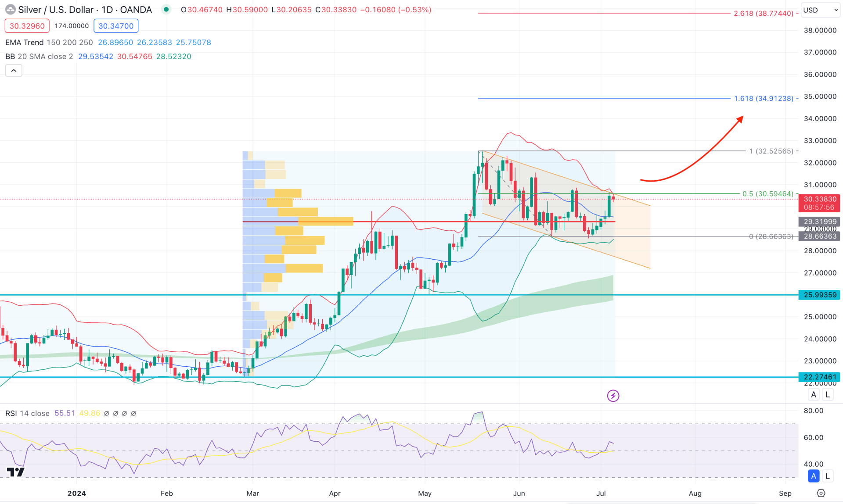The height and width of the screenshot is (504, 843).
Task: Click the 29.31999 price axis label
Action: coord(819,222)
